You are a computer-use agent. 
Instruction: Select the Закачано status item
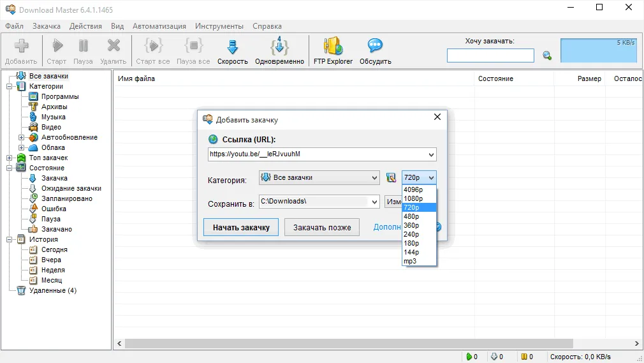click(x=56, y=229)
